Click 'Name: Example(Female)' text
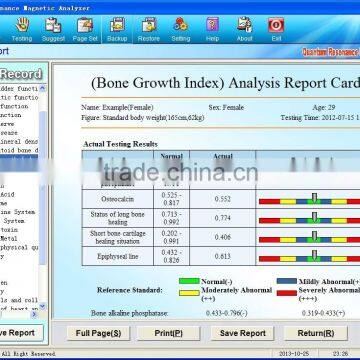 [x=117, y=107]
